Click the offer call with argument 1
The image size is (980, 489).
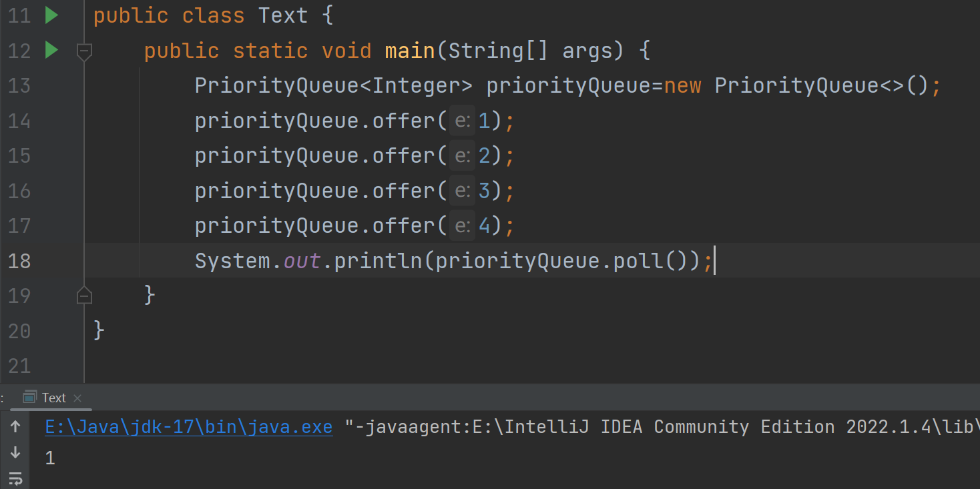[x=403, y=121]
